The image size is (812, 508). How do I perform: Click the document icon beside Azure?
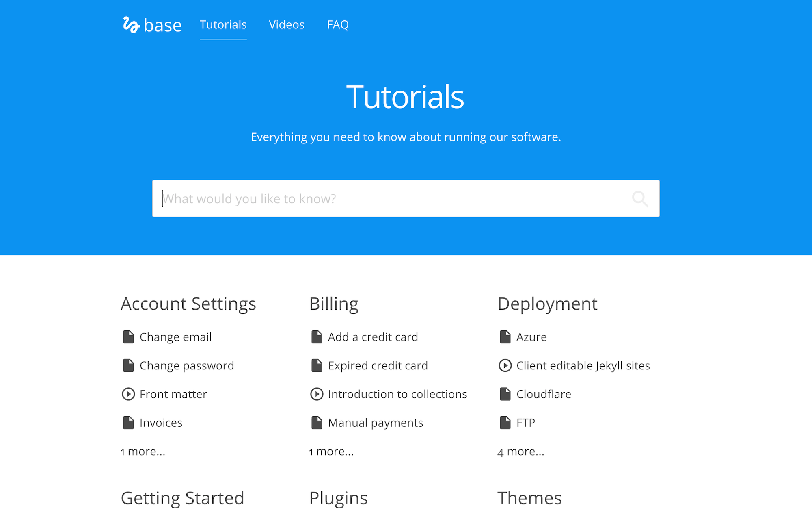(505, 337)
